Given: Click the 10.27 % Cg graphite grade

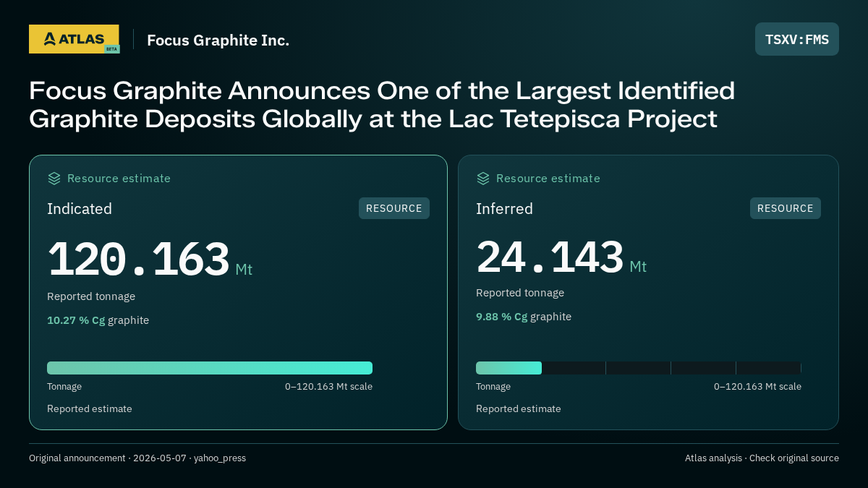Looking at the screenshot, I should pyautogui.click(x=98, y=320).
